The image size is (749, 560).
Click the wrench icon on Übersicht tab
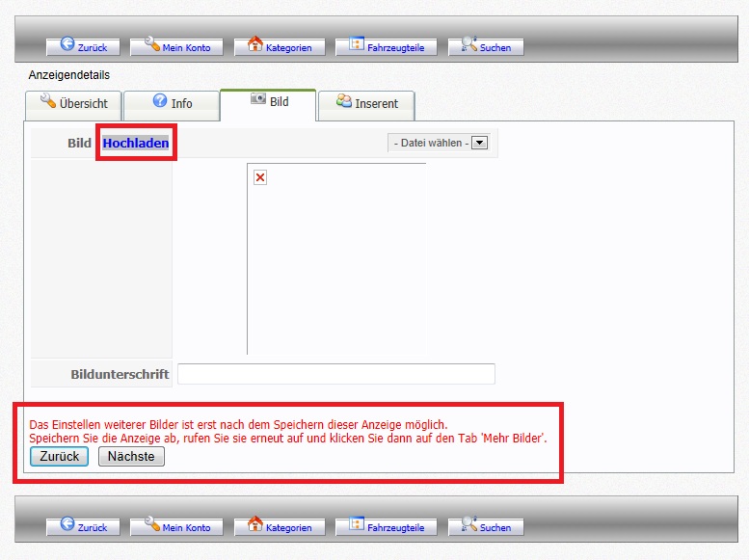[x=48, y=100]
